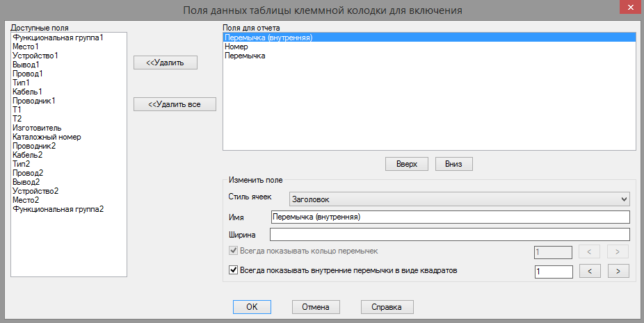
Task: Confirm the dialog with OK
Action: (x=252, y=306)
